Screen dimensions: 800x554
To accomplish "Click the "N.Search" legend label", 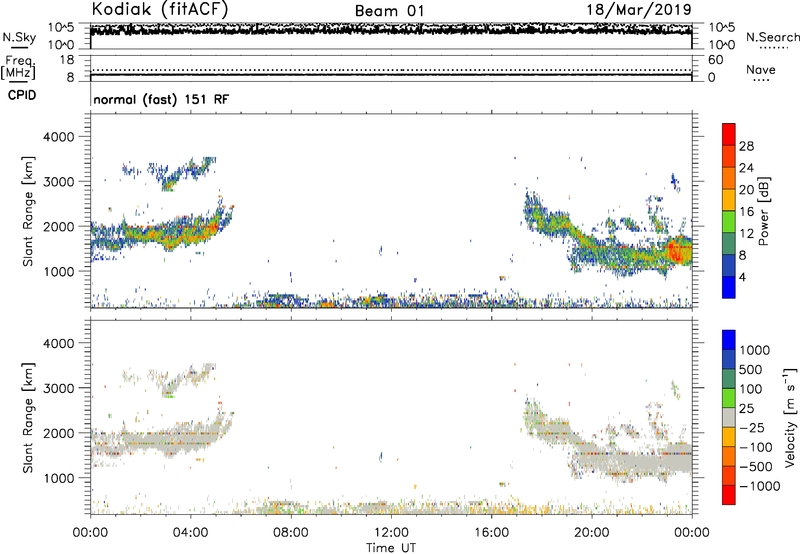I will click(x=772, y=37).
